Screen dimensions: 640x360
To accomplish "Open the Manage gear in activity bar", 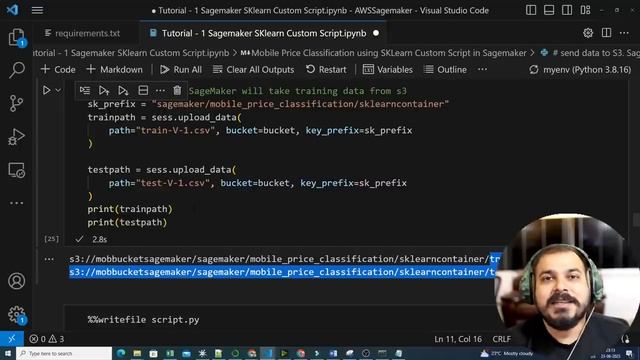I will point(17,314).
